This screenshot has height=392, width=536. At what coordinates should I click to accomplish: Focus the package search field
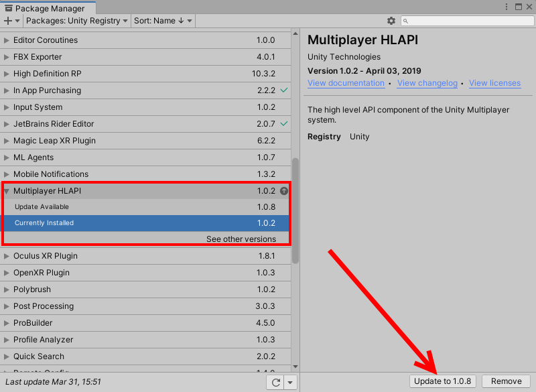pyautogui.click(x=467, y=21)
